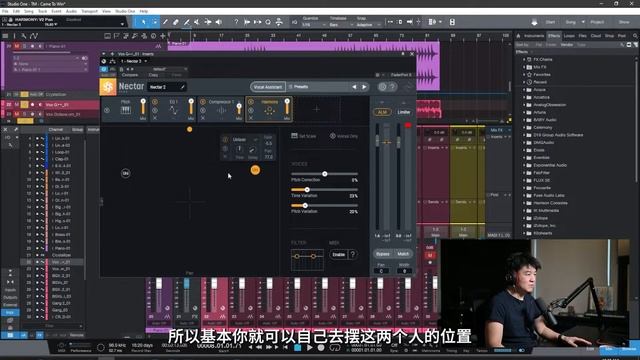Remove the EQ 1 module with X
640x360 pixels.
[155, 118]
